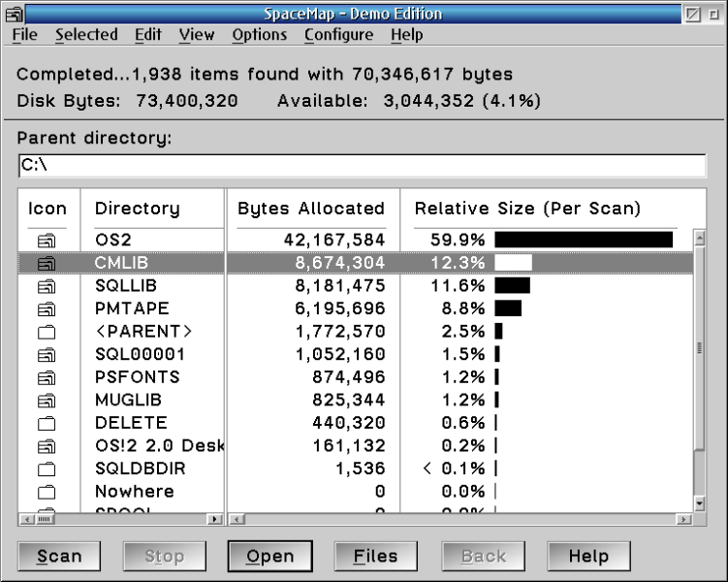The width and height of the screenshot is (728, 582).
Task: Click the DELETE row folder icon
Action: point(47,423)
